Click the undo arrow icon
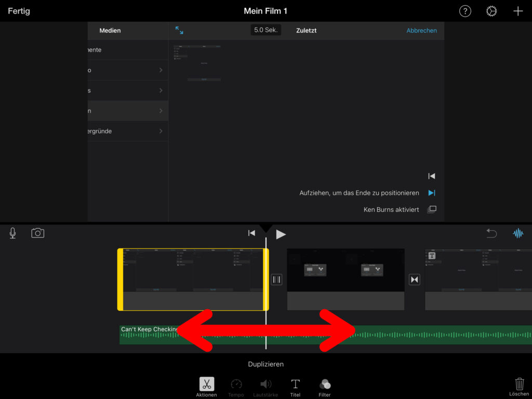The height and width of the screenshot is (399, 532). point(491,233)
